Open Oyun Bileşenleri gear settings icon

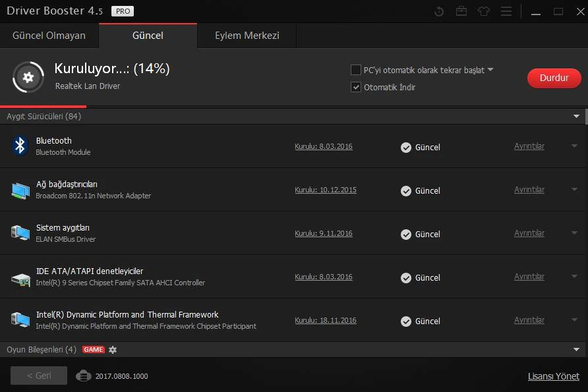coord(113,349)
